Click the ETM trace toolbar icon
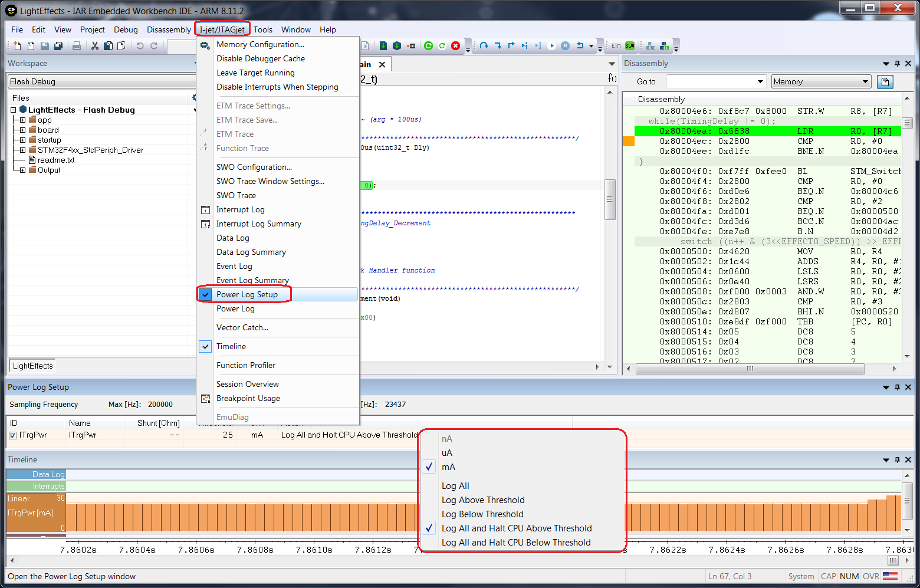 [616, 46]
